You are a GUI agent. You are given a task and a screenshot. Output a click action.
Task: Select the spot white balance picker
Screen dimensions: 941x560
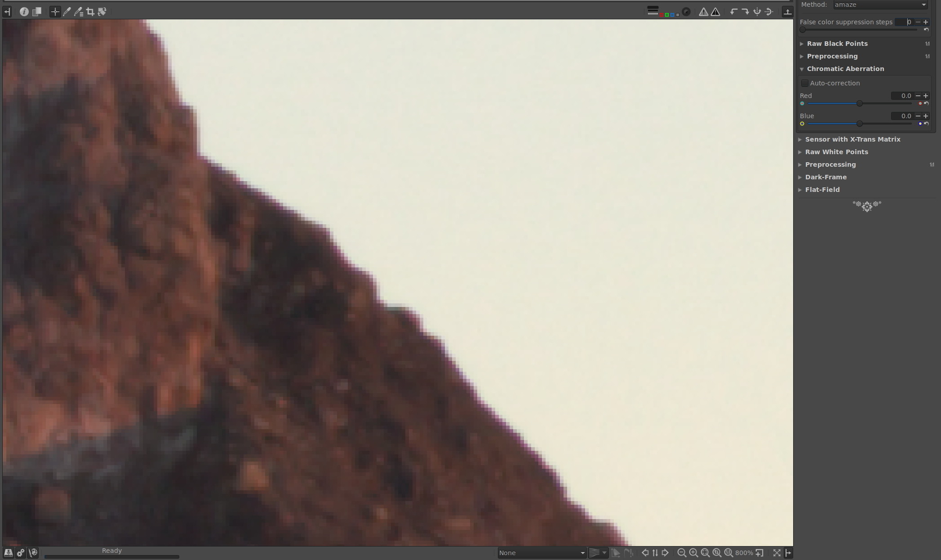click(x=67, y=12)
